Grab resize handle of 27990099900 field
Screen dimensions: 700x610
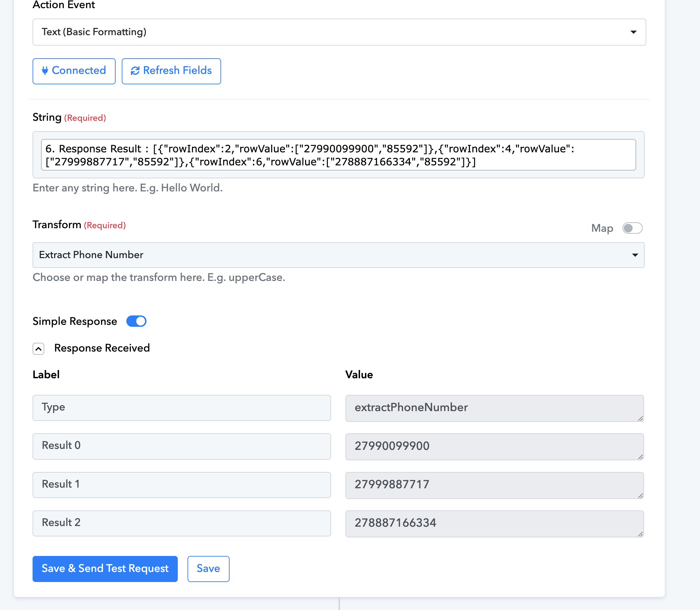(x=640, y=457)
